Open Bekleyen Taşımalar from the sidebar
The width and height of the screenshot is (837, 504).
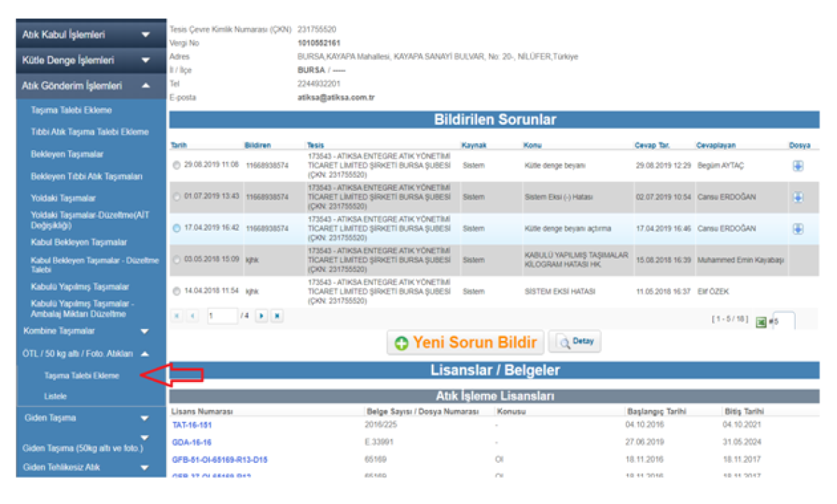(x=67, y=154)
